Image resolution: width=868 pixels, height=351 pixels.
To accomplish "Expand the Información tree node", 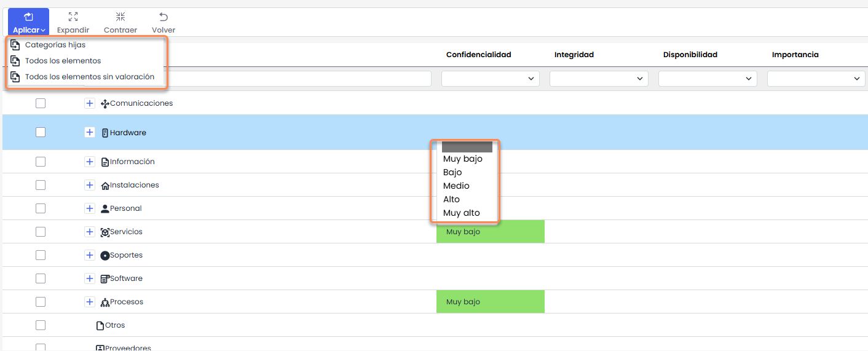I will point(90,162).
